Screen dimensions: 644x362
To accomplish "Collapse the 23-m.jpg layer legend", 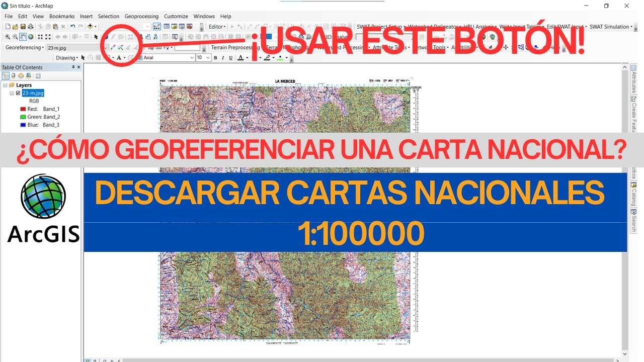I will click(x=12, y=93).
